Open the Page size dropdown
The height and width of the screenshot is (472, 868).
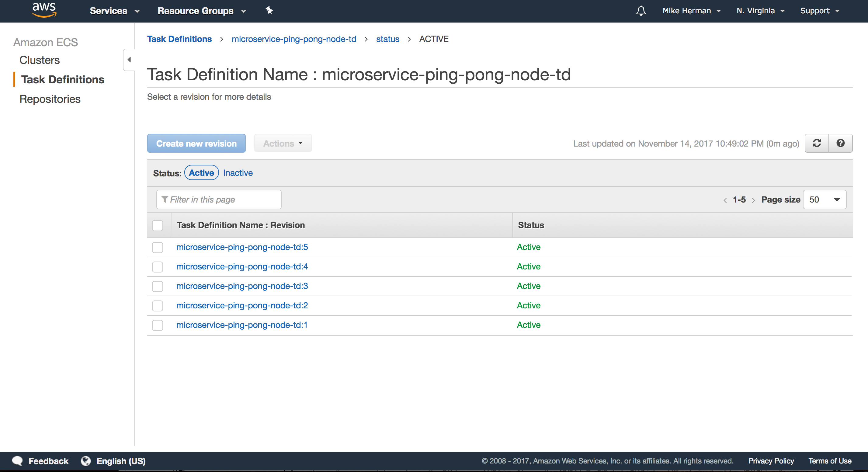click(x=824, y=200)
